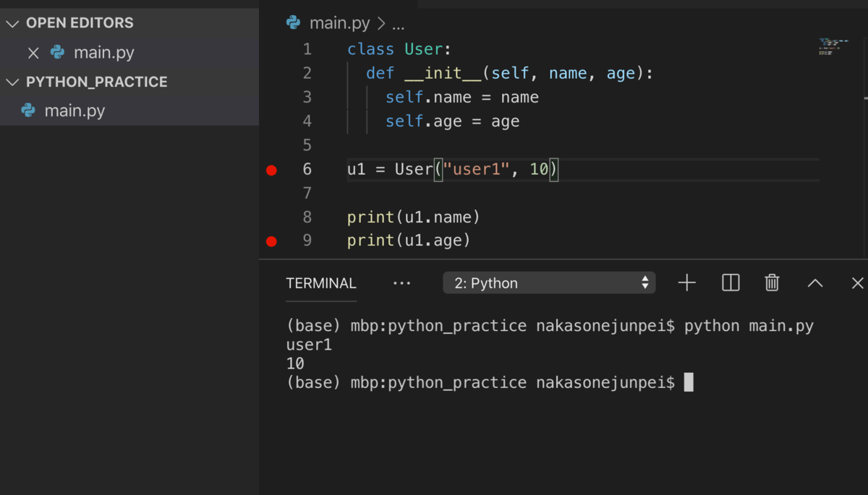
Task: Kill the terminal with the trash icon
Action: click(772, 283)
